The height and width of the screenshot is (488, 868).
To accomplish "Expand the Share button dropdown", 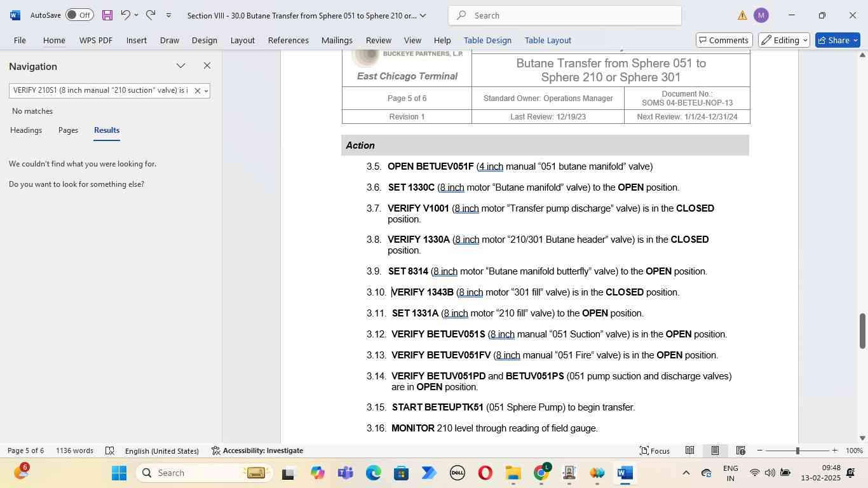I will point(855,40).
